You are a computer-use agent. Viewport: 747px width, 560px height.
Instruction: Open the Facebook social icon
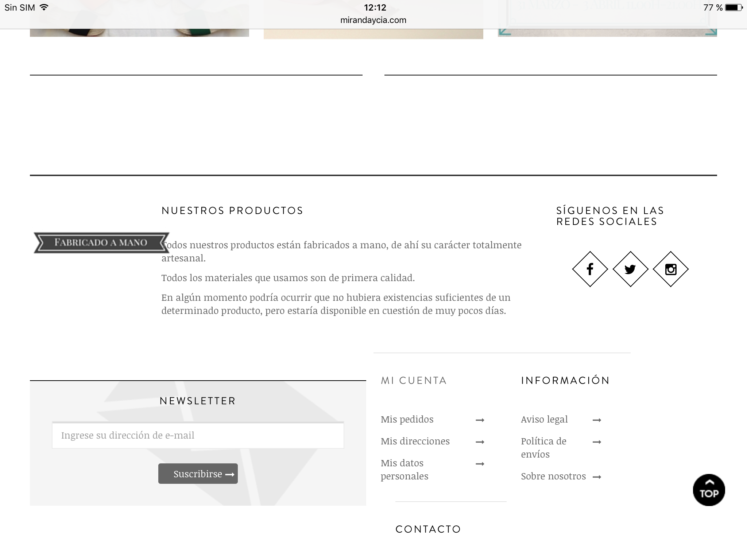pos(590,269)
